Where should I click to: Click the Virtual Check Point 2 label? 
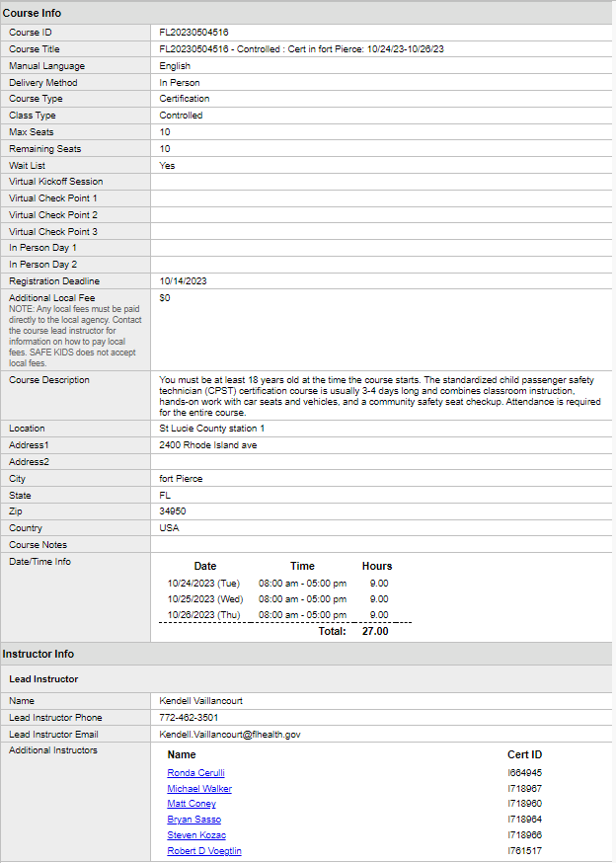pyautogui.click(x=53, y=214)
